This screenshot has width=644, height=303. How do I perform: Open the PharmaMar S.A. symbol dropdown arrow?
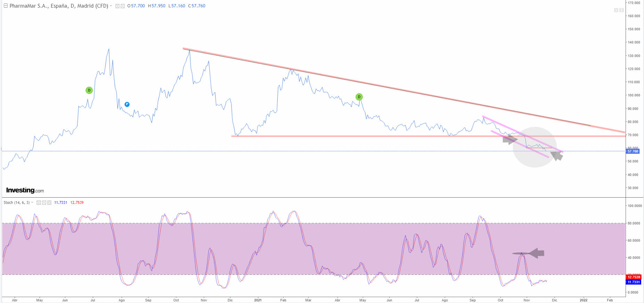111,6
